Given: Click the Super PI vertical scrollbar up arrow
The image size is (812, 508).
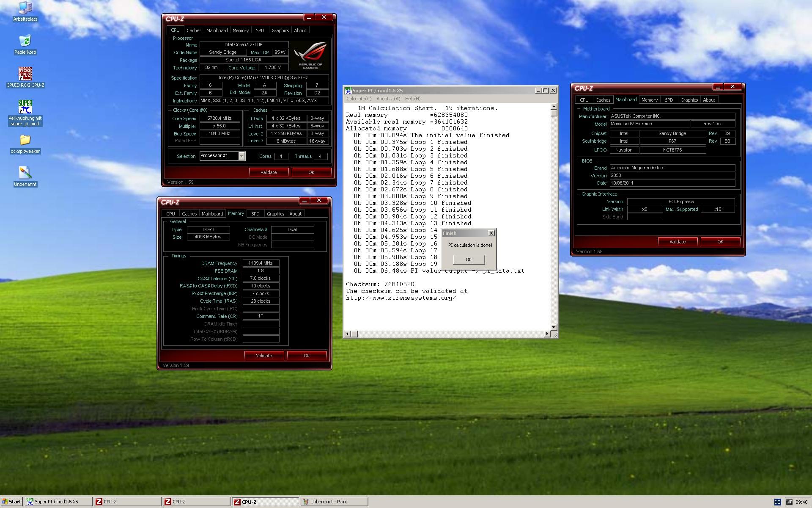Looking at the screenshot, I should click(x=554, y=106).
